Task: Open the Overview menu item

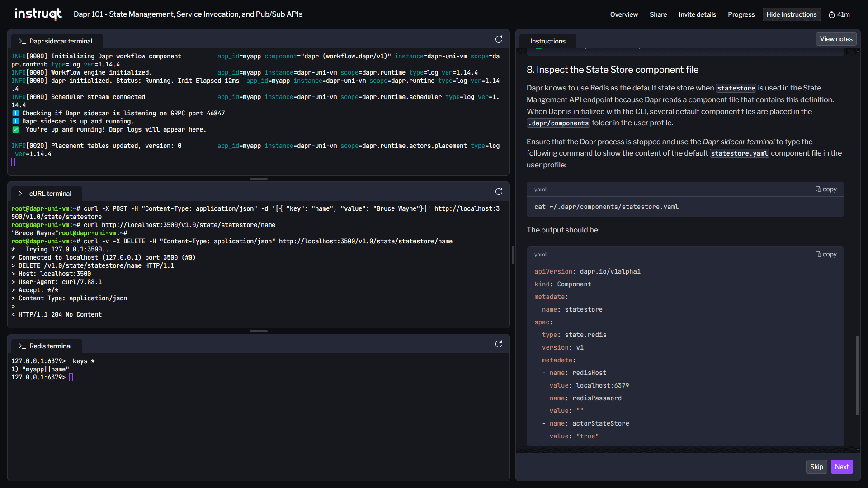Action: [624, 14]
